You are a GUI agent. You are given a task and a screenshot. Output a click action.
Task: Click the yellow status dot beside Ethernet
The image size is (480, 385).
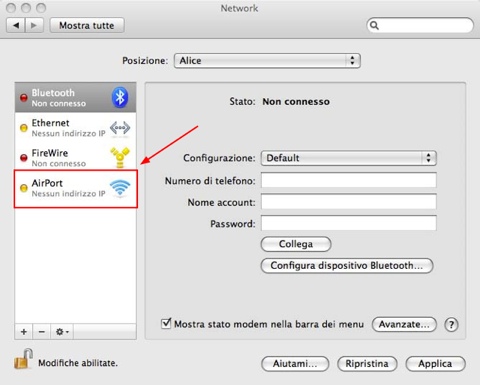(x=24, y=128)
